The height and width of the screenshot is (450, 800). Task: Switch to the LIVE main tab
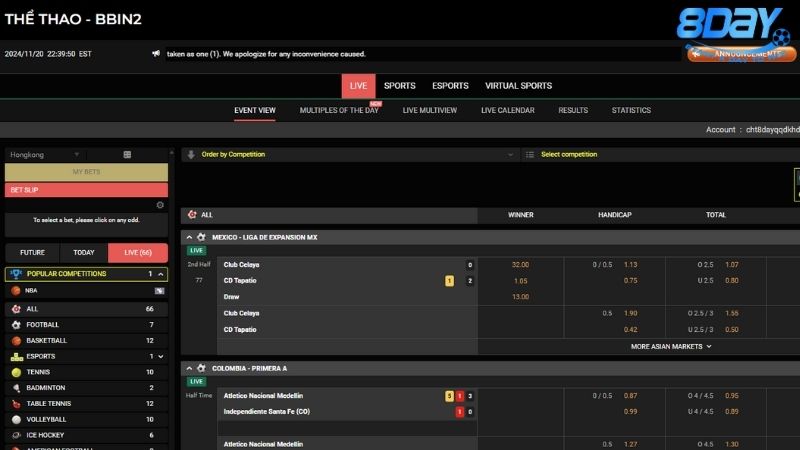pyautogui.click(x=358, y=86)
